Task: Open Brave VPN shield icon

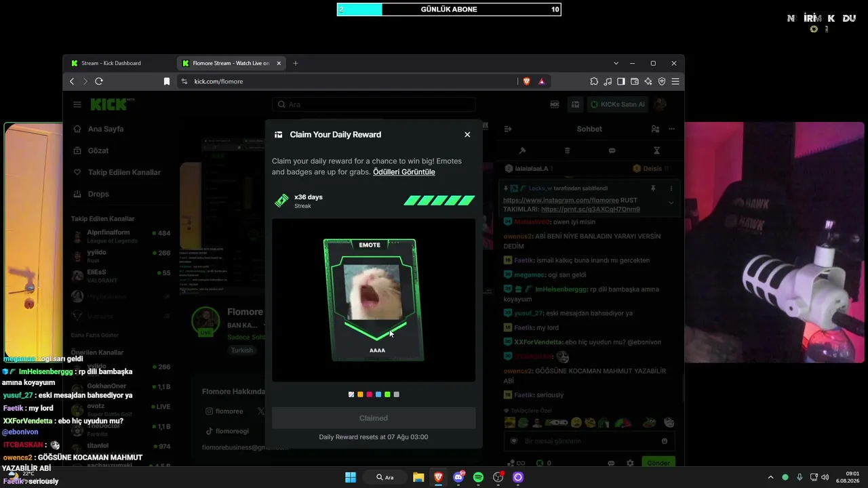Action: click(662, 81)
